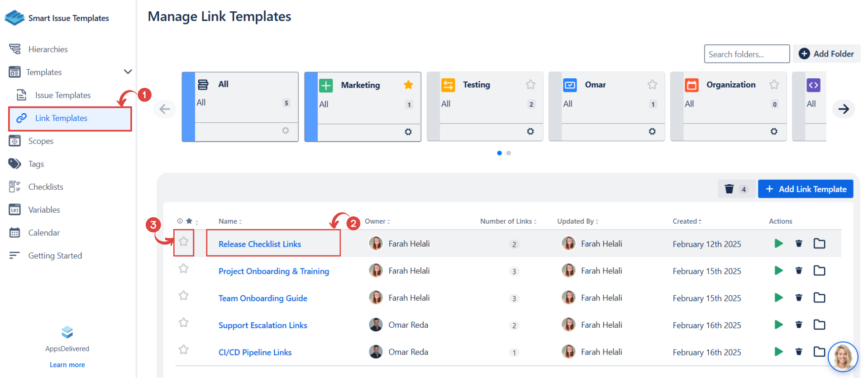The image size is (868, 378).
Task: Run the CI/CD Pipeline Links template
Action: pyautogui.click(x=778, y=352)
